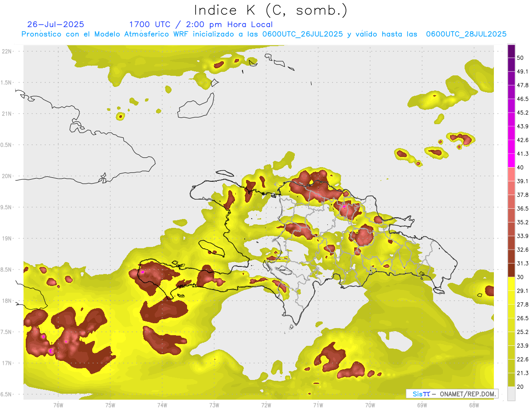532x411 pixels.
Task: Click the "18N" latitude label
Action: click(7, 301)
